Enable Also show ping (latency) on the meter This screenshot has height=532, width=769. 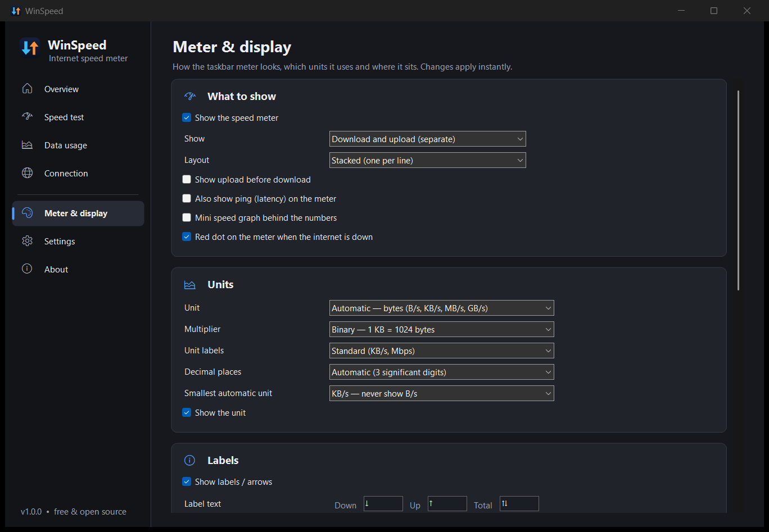pyautogui.click(x=187, y=199)
